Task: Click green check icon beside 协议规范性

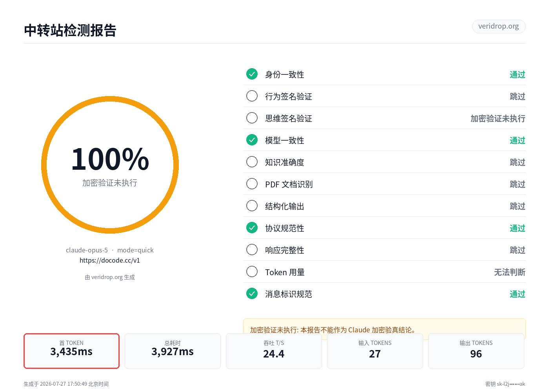Action: click(252, 228)
